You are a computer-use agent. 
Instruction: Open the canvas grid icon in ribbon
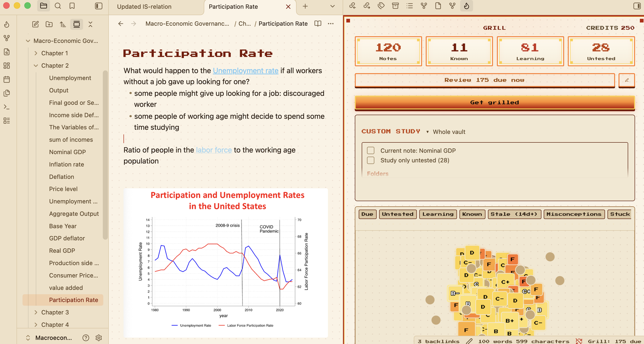[7, 66]
